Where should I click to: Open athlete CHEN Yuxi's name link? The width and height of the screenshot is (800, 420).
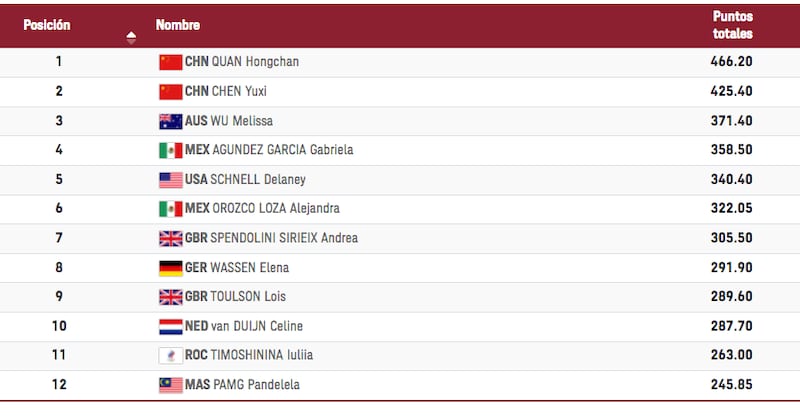coord(239,91)
